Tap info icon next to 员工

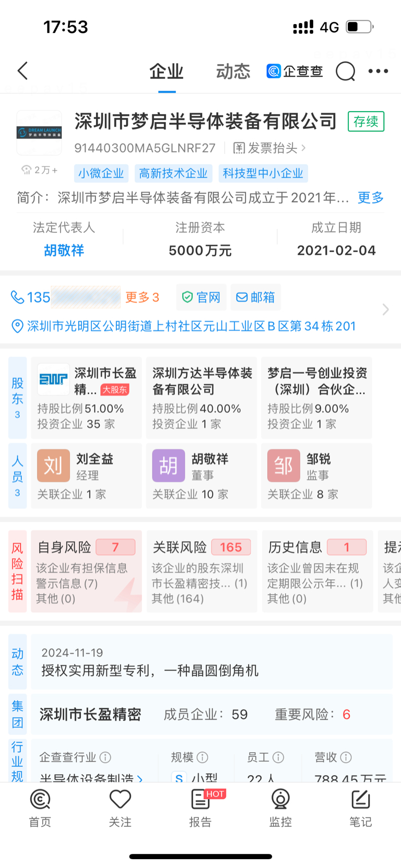[x=278, y=757]
